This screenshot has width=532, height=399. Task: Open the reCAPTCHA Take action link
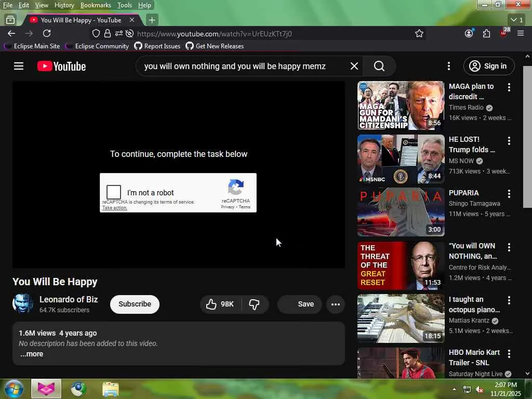pos(115,208)
